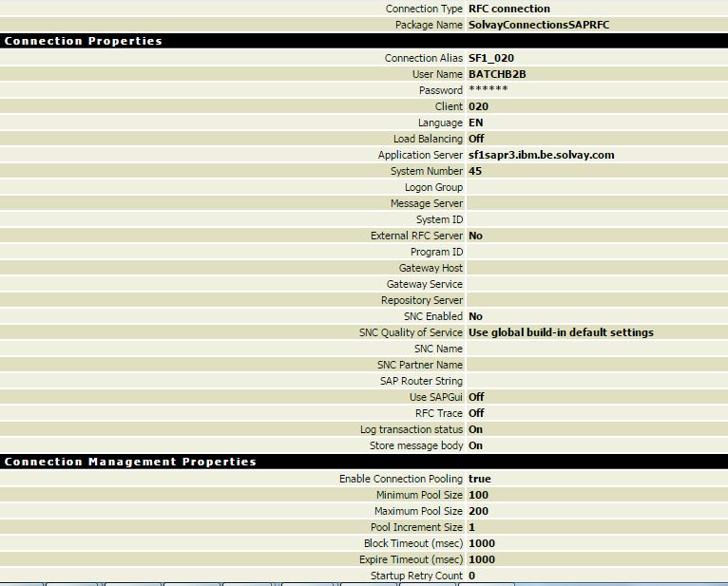Viewport: 728px width, 586px height.
Task: Click the 'Package Name' label
Action: 429,25
